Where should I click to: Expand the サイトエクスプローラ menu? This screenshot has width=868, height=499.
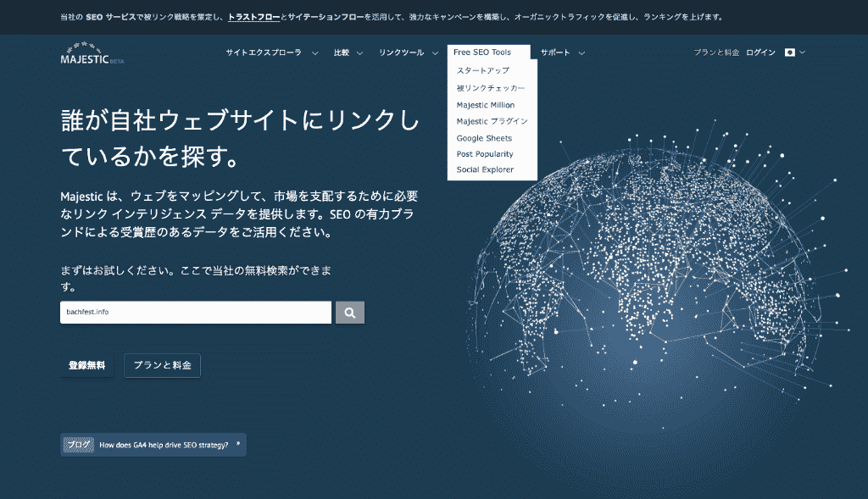click(271, 53)
